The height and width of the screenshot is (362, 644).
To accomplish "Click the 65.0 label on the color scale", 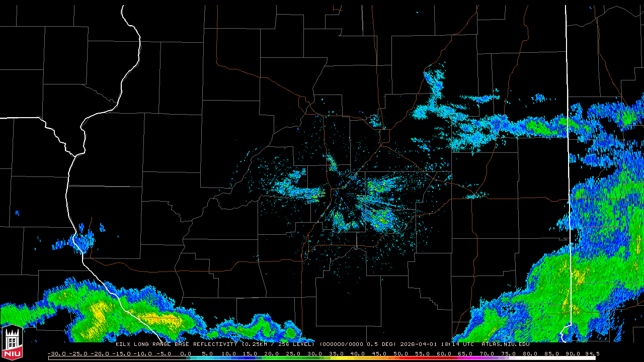I will pos(465,354).
